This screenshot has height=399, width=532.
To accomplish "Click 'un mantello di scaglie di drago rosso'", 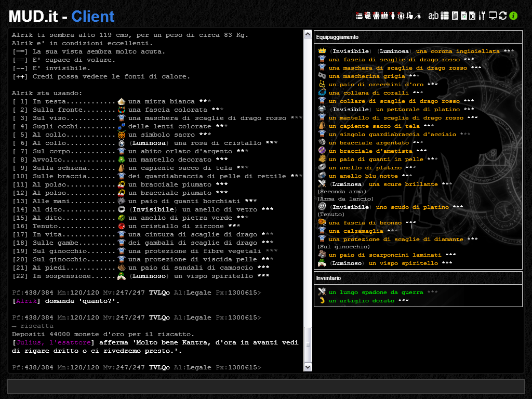I will (x=396, y=118).
